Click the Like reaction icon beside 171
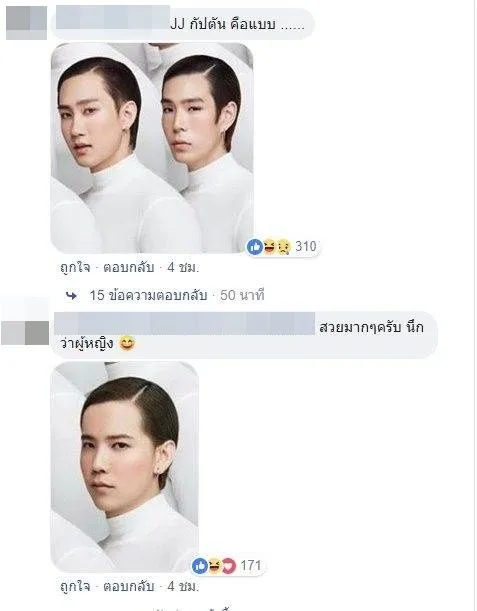 200,565
